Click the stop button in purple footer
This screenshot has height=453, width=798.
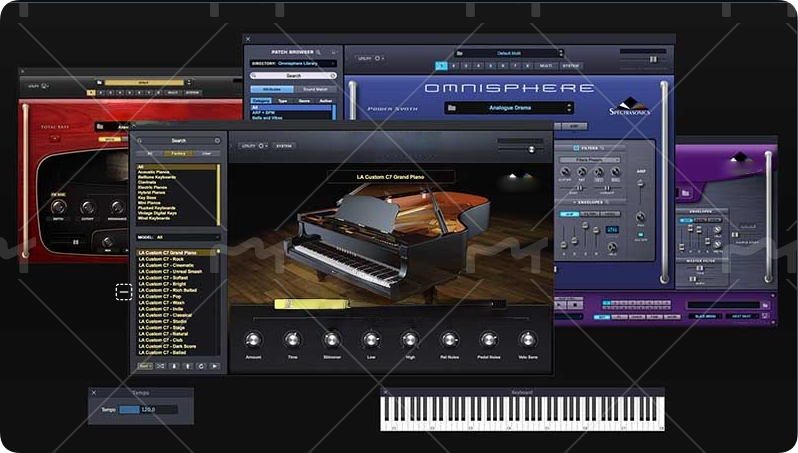coord(575,305)
